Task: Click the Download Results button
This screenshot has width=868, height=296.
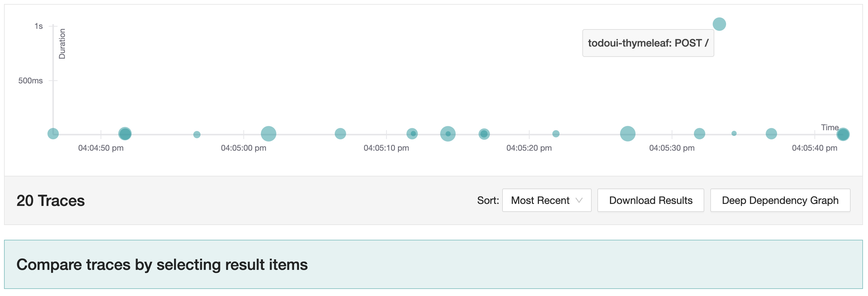Action: [x=650, y=200]
